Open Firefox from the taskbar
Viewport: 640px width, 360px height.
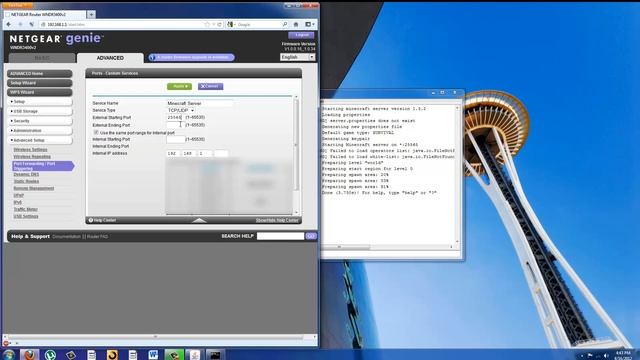tap(29, 355)
